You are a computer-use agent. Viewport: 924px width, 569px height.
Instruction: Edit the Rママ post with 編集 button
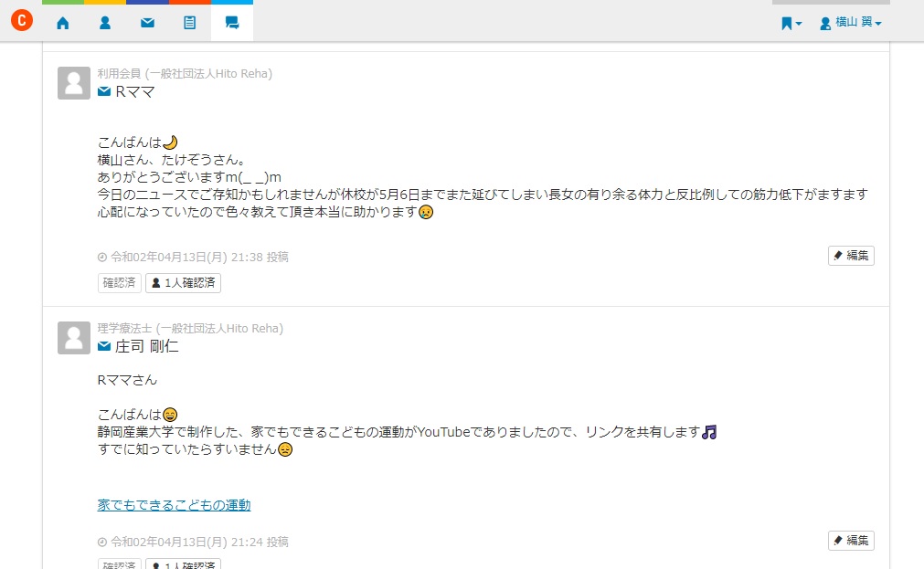[x=851, y=256]
